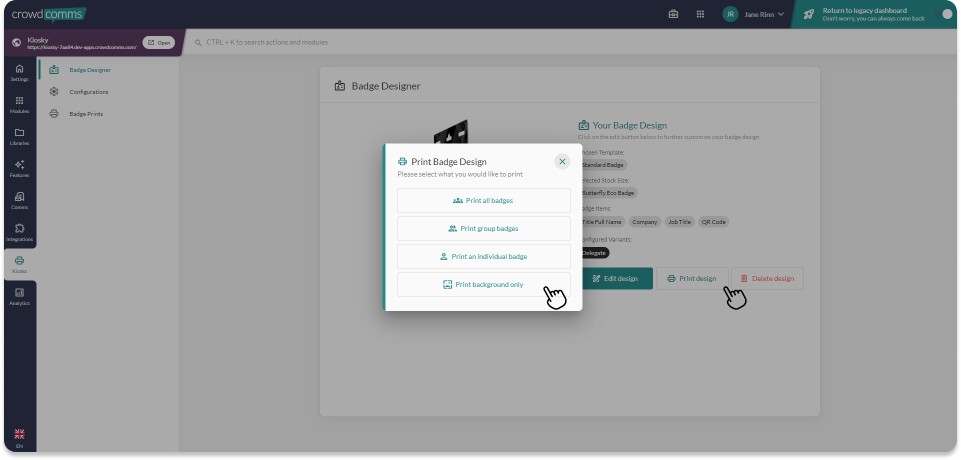
Task: Close the Print Badge Design dialog
Action: [562, 161]
